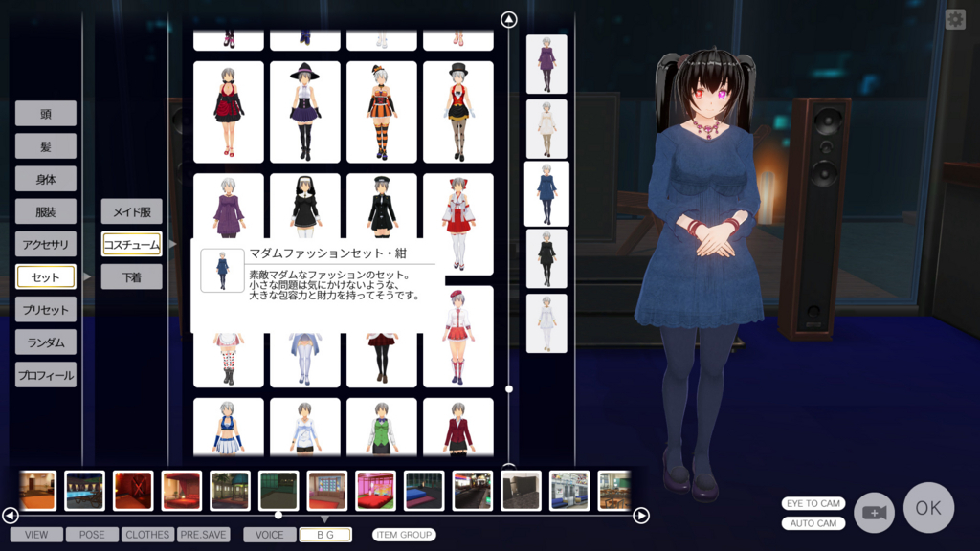This screenshot has width=980, height=551.
Task: Choose the nun costume
Action: click(x=305, y=207)
